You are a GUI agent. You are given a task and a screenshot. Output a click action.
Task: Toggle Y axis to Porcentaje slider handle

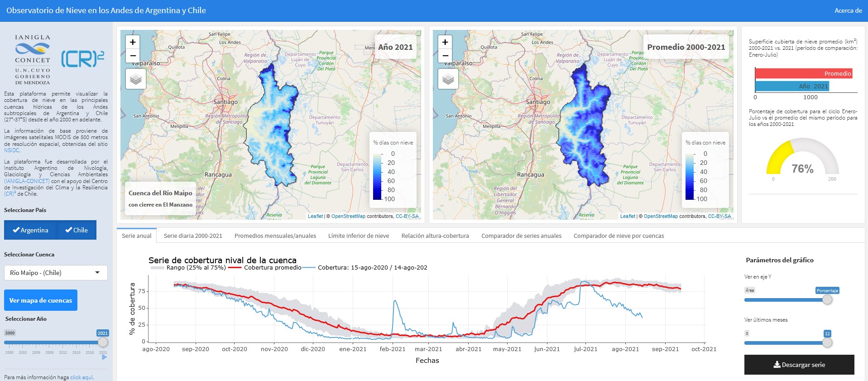[x=827, y=299]
